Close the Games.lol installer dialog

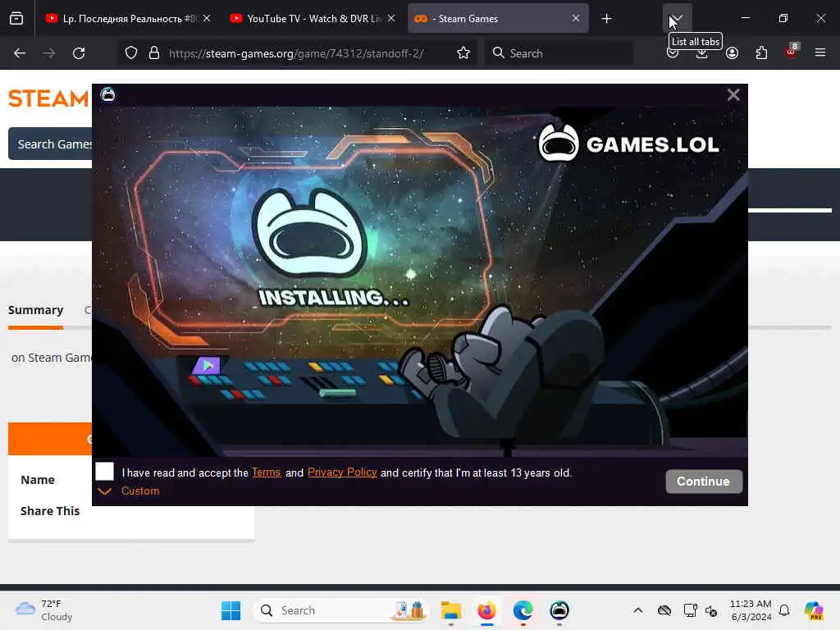click(733, 95)
